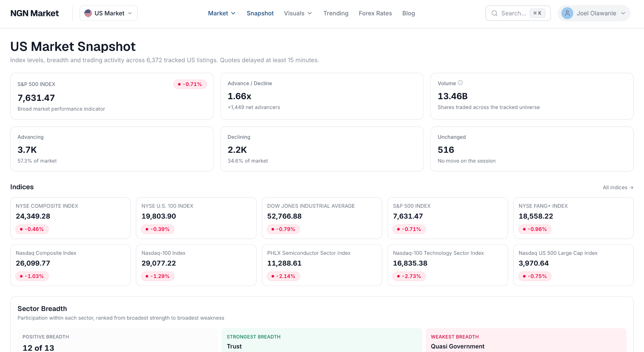Viewport: 644px width, 352px height.
Task: View All indices link
Action: [x=618, y=188]
